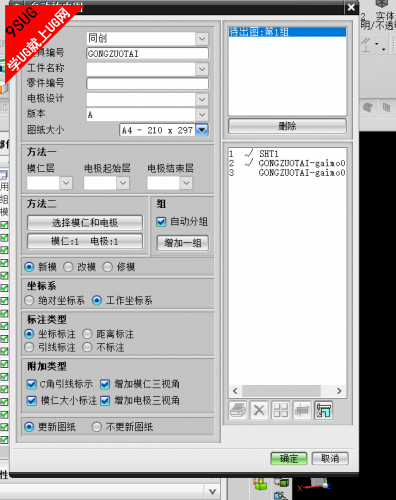Toggle 增加电极三视角 checkbox
This screenshot has width=396, height=500.
[105, 400]
